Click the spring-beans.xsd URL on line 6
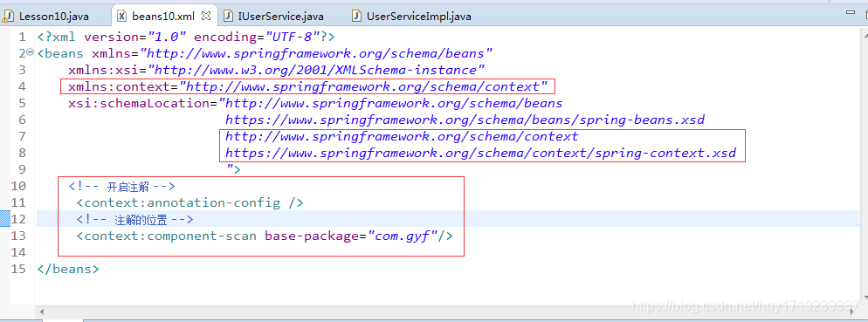The image size is (868, 322). 465,120
